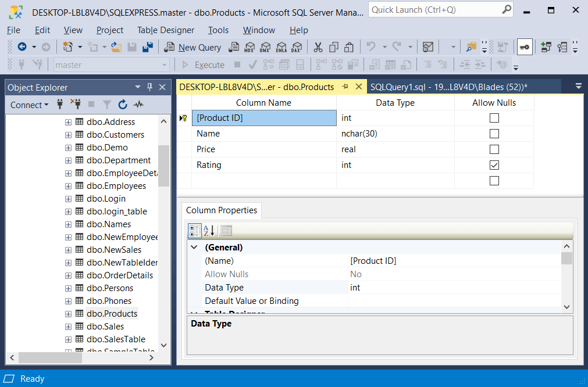Refresh the Object Explorer
Image resolution: width=588 pixels, height=387 pixels.
point(123,105)
